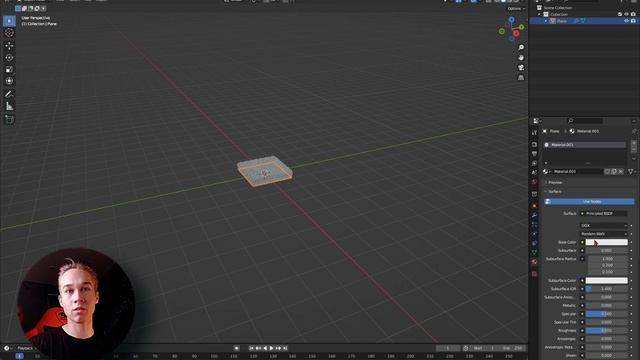Toggle Collection exclude checkbox in outliner
640x360 pixels.
620,14
